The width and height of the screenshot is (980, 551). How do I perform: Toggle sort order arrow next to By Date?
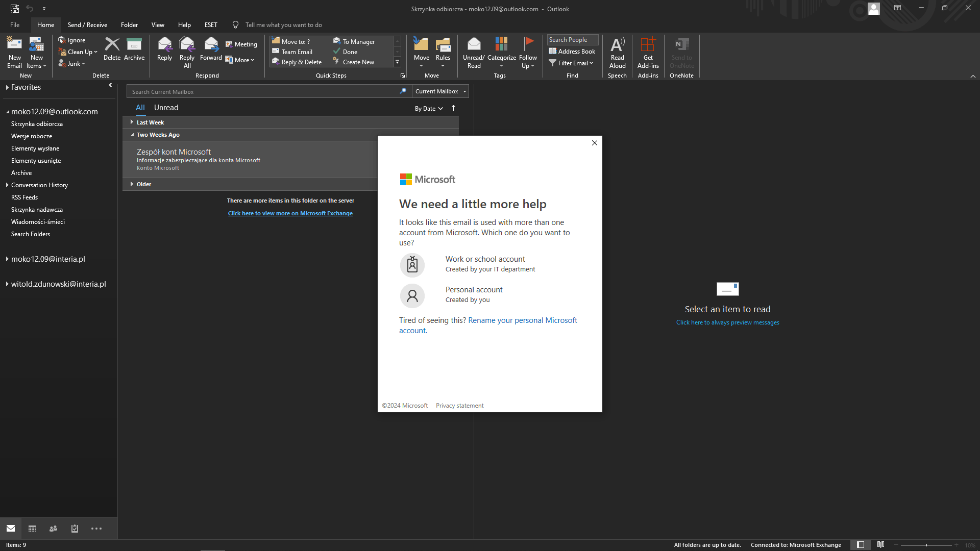453,108
